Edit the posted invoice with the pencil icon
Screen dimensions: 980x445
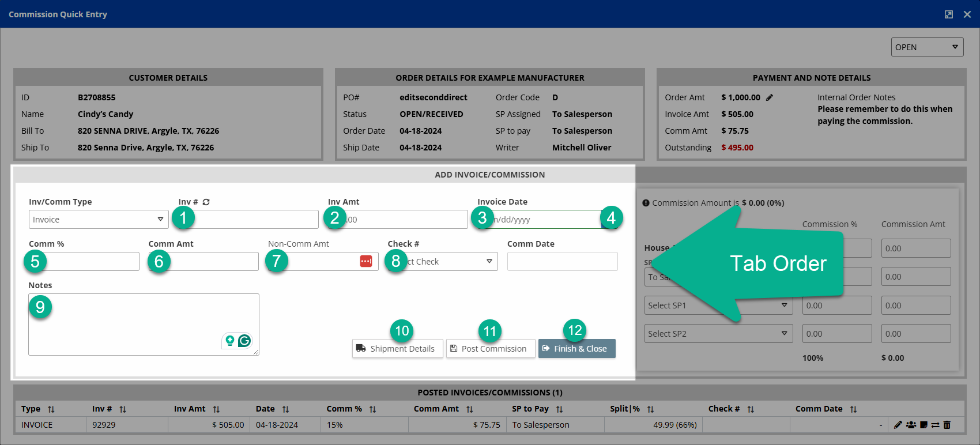pos(898,425)
